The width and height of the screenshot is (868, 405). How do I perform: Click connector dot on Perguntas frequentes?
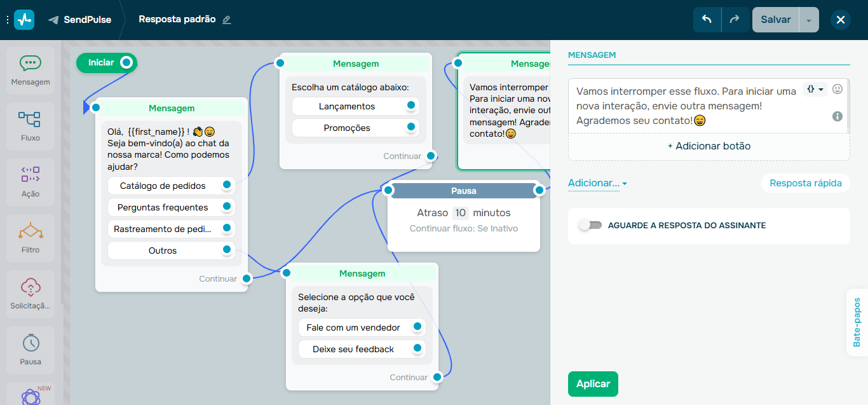pos(227,207)
